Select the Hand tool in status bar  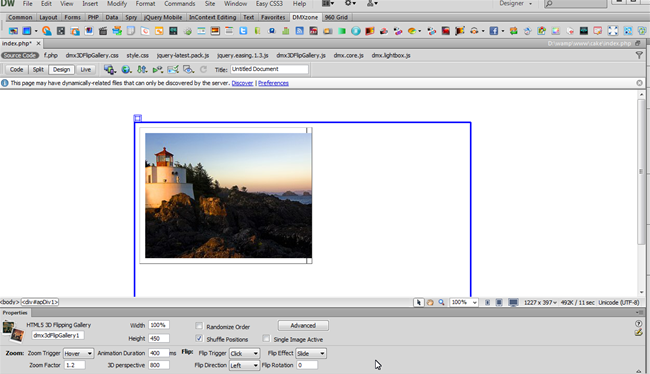point(430,303)
